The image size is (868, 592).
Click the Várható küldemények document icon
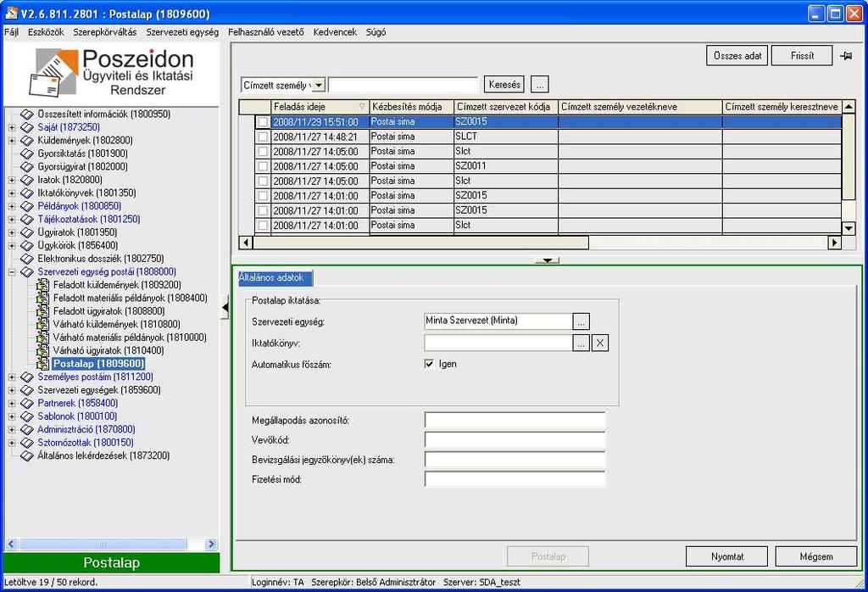42,324
